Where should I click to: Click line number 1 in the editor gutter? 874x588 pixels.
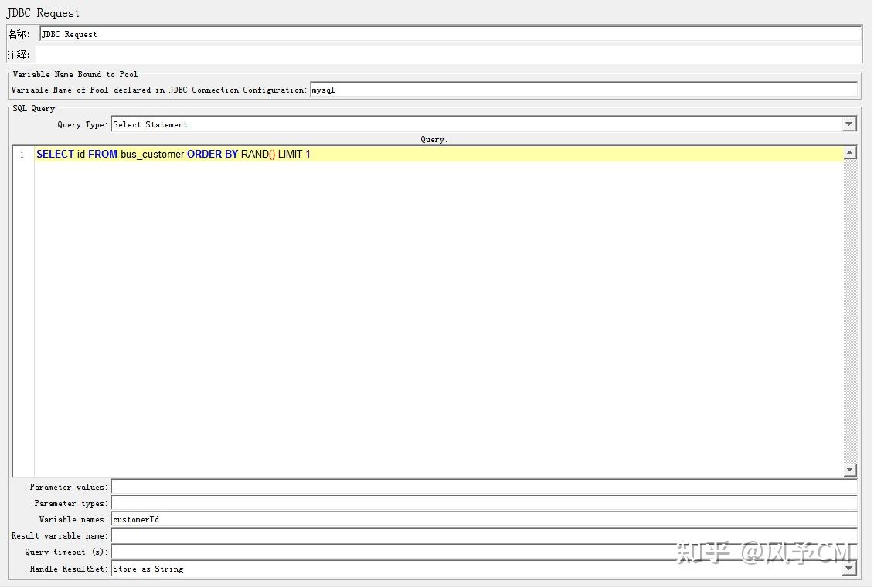[22, 154]
